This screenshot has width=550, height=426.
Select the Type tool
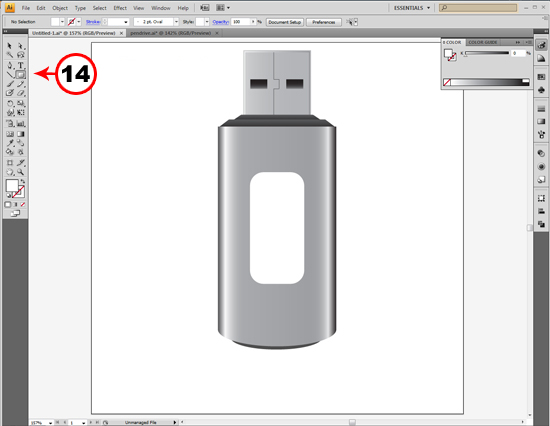pos(21,65)
